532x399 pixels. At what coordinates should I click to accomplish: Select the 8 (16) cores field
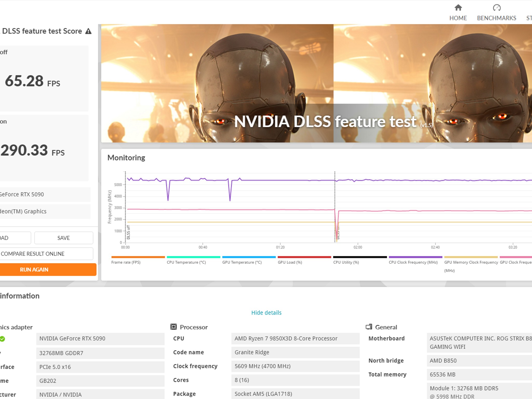[x=295, y=380]
